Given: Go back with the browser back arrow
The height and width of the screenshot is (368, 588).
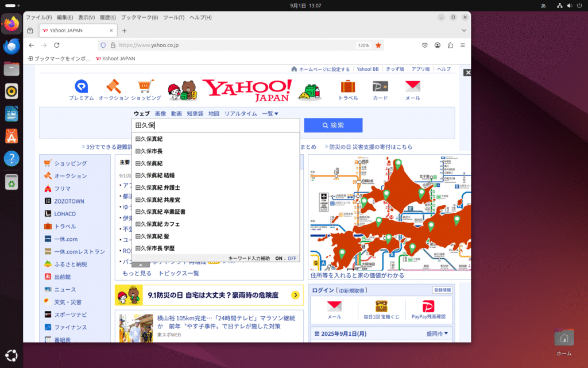Looking at the screenshot, I should (x=32, y=45).
